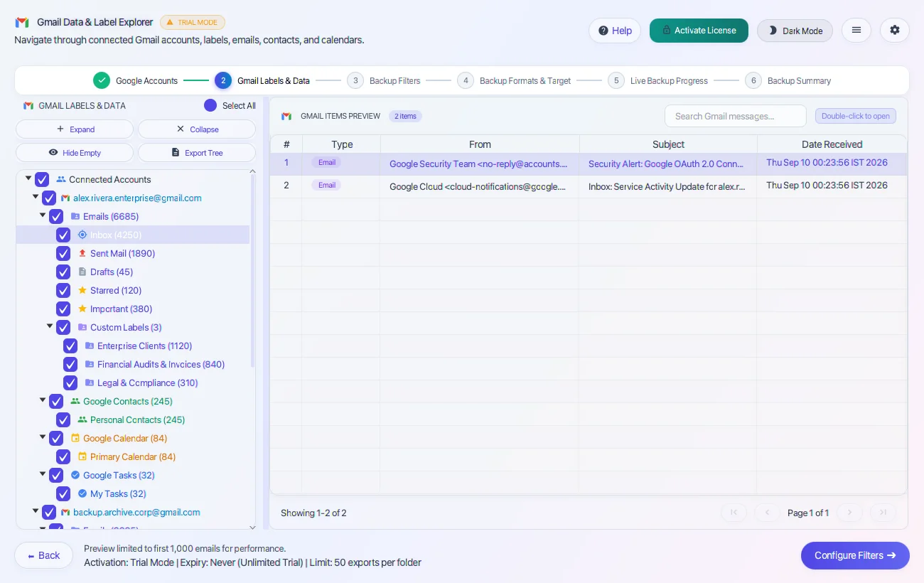Image resolution: width=924 pixels, height=583 pixels.
Task: Switch to Dark Mode
Action: pos(795,31)
